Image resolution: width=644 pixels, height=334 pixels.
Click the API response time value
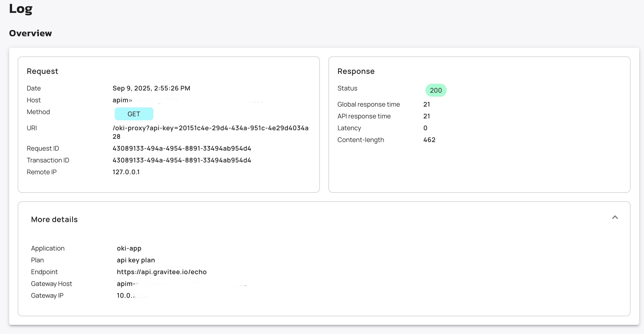tap(427, 116)
